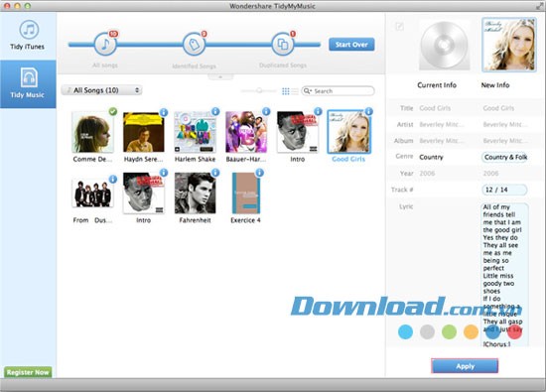Select the Good Girls album cover
This screenshot has width=546, height=392.
(348, 132)
